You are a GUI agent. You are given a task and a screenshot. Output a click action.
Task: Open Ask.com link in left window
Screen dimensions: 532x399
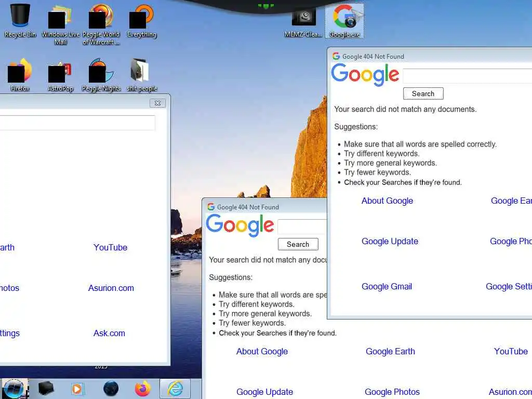(x=109, y=333)
